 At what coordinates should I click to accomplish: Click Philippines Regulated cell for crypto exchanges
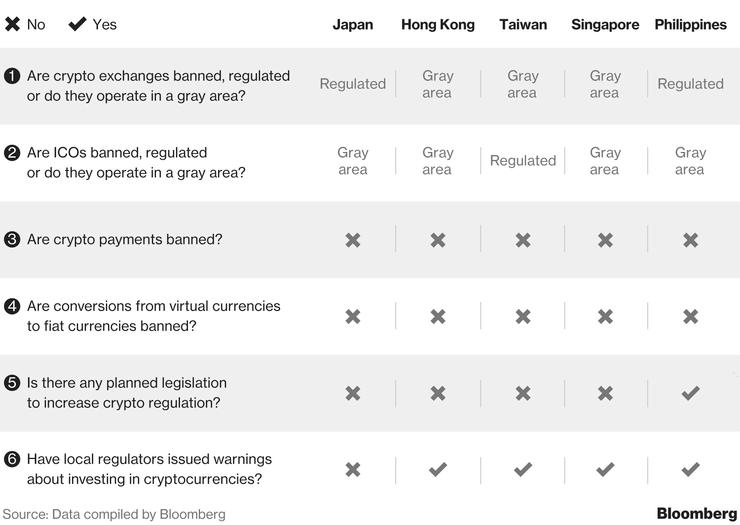tap(690, 84)
